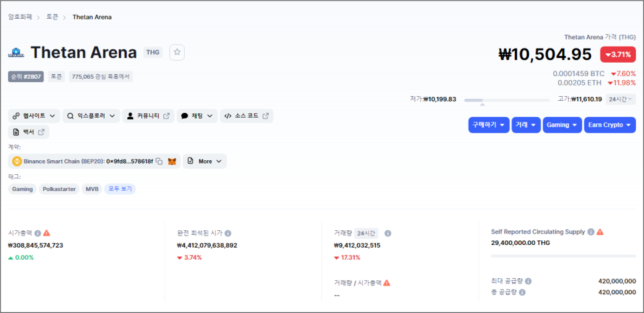644x313 pixels.
Task: Change the 24시간 price range selector
Action: 621,99
